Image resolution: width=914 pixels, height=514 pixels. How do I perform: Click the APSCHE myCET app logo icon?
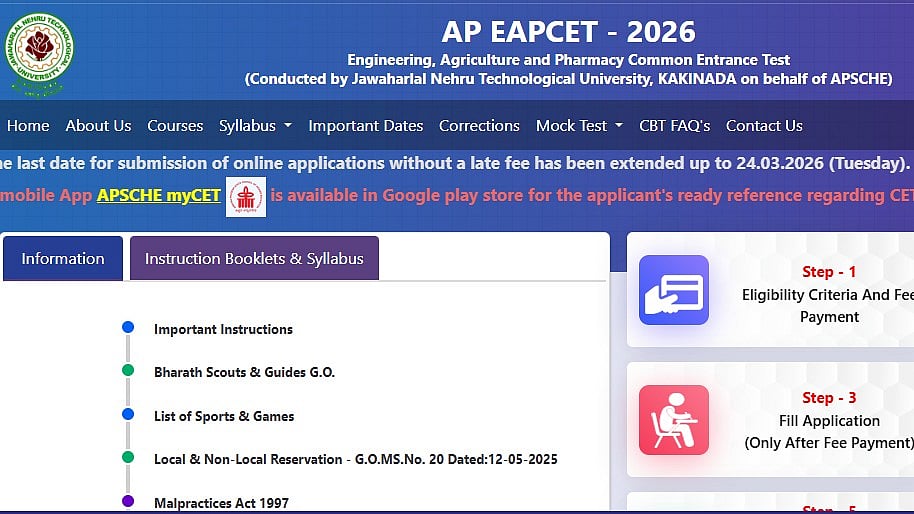245,196
